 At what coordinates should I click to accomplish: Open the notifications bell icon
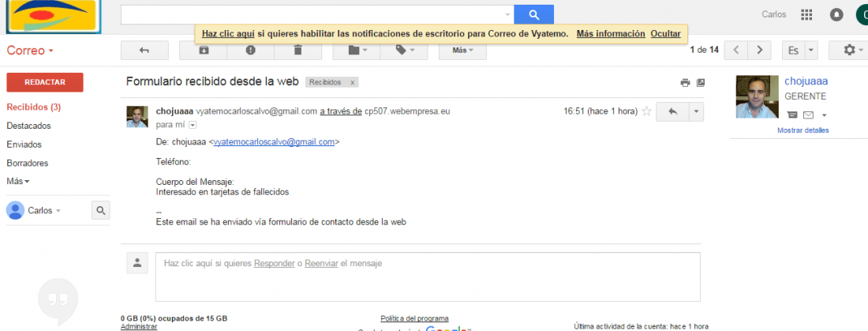836,14
